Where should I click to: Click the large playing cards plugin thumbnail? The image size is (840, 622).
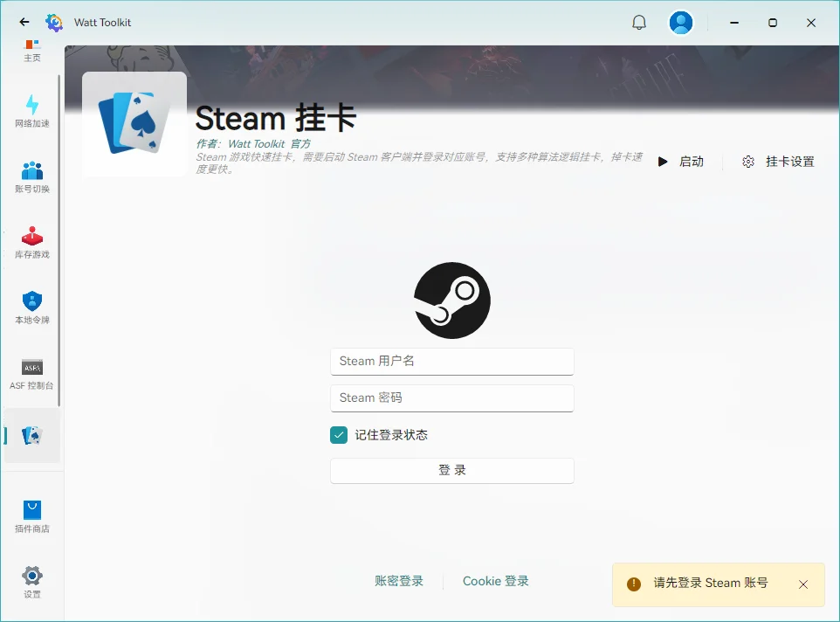coord(134,124)
